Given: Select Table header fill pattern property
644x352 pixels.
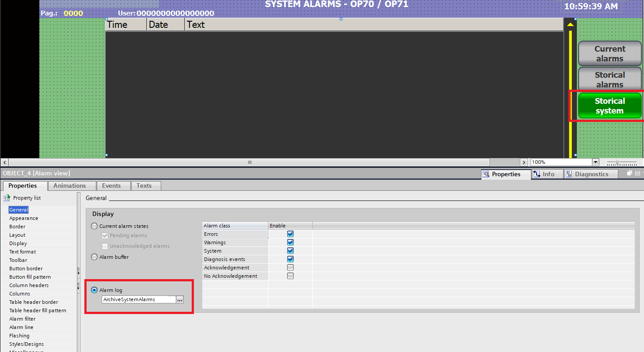Looking at the screenshot, I should click(38, 310).
